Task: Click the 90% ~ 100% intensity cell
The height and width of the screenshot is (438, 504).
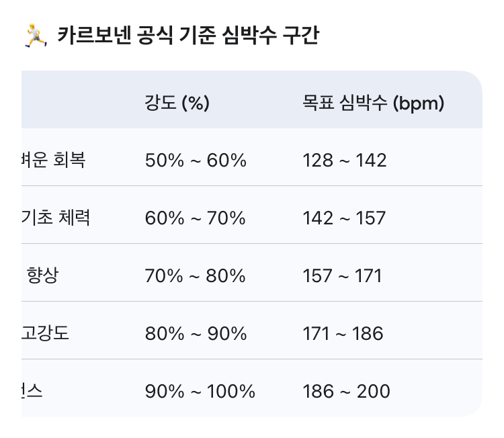Action: pyautogui.click(x=200, y=391)
